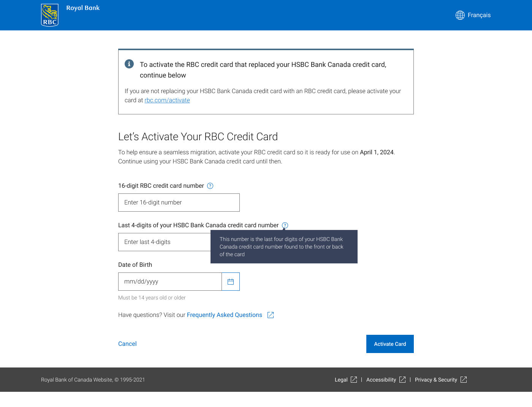Click the HSBC digits tooltip text box
Viewport: 532px width, 407px height.
pos(284,247)
